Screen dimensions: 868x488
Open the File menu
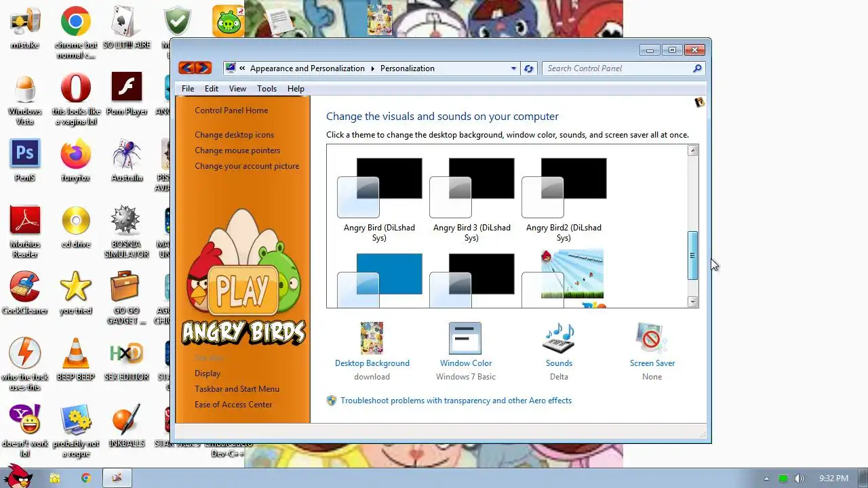click(188, 89)
